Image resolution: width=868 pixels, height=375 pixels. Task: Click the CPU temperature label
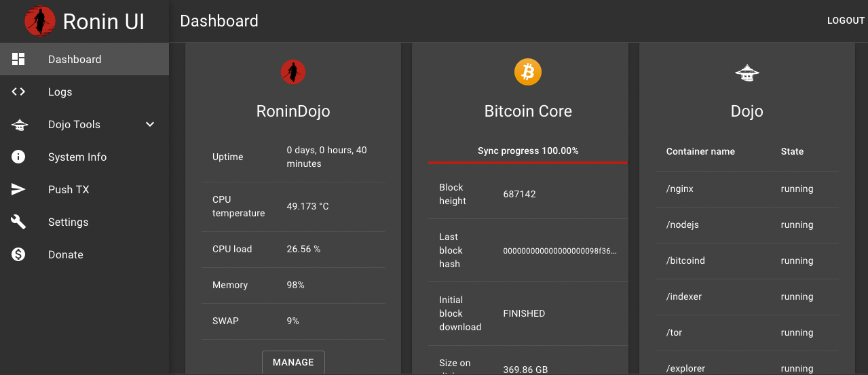pos(239,206)
